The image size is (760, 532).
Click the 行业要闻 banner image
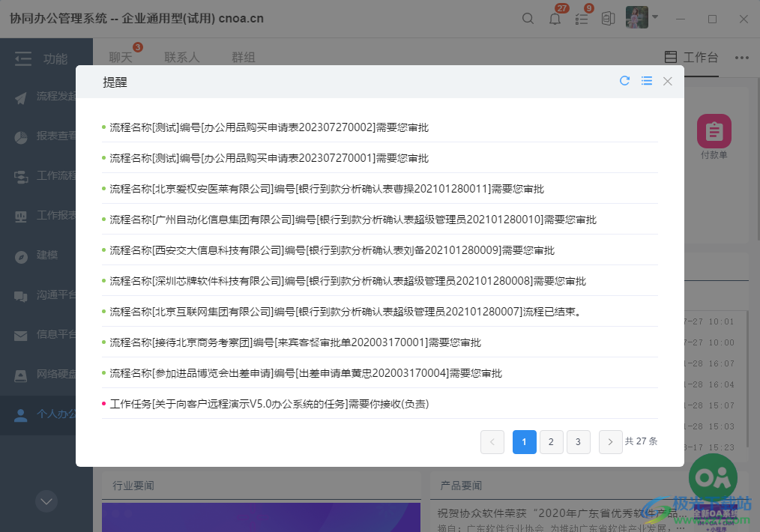262,518
